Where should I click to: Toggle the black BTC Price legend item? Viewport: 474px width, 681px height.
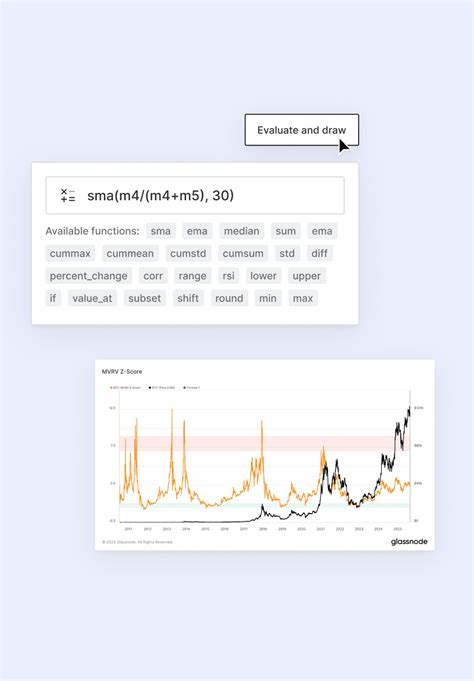click(x=162, y=387)
